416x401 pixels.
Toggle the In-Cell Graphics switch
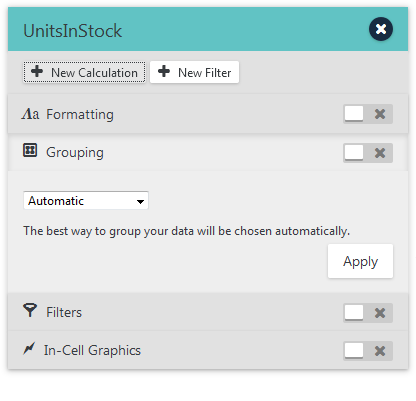pos(368,351)
